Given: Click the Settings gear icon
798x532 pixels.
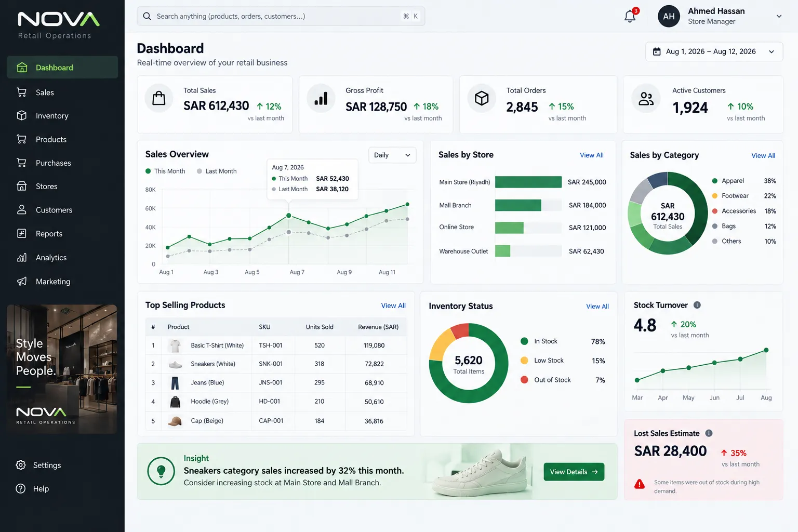Looking at the screenshot, I should [21, 465].
